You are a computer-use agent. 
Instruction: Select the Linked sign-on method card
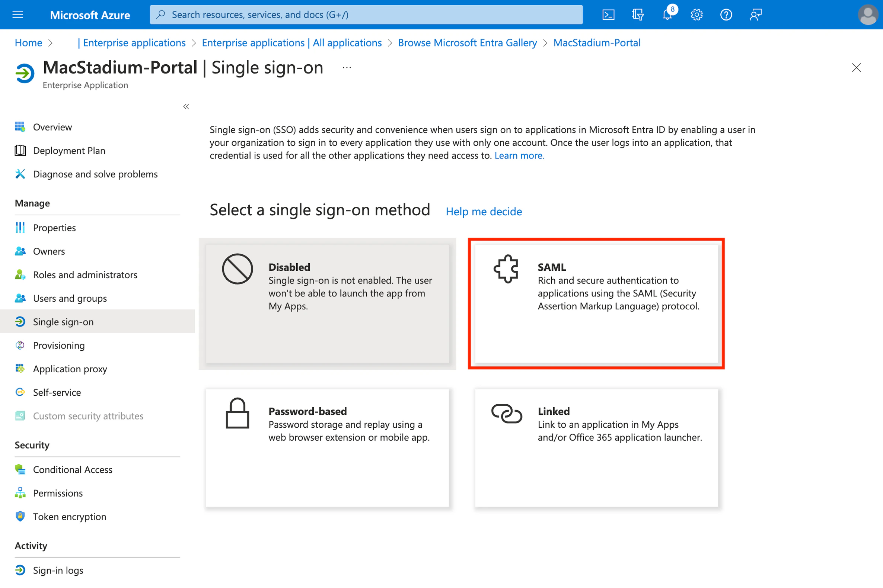pos(596,447)
